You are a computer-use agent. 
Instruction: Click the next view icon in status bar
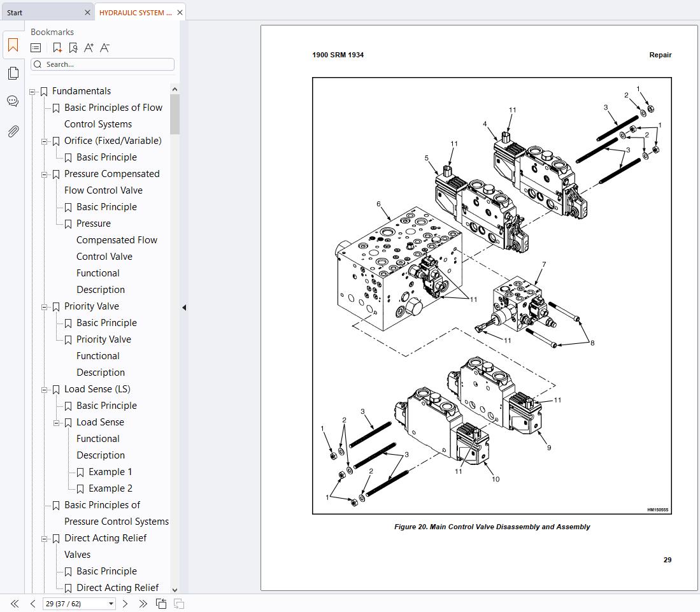(178, 604)
